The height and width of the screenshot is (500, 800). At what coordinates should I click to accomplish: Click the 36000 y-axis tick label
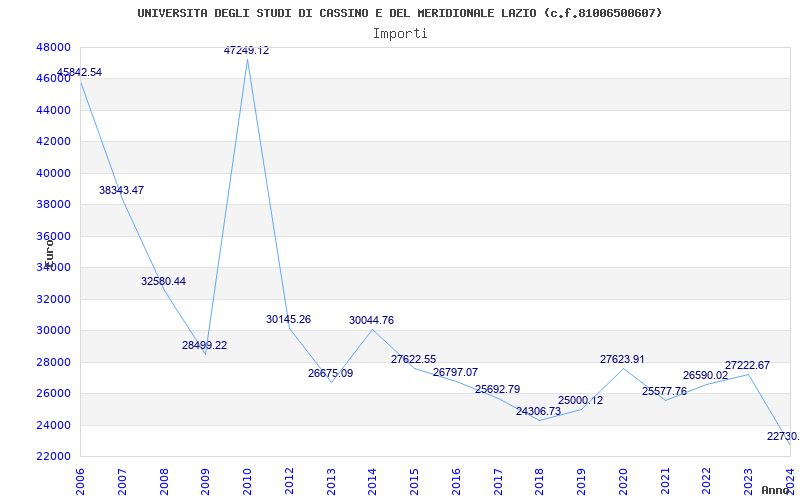(53, 236)
